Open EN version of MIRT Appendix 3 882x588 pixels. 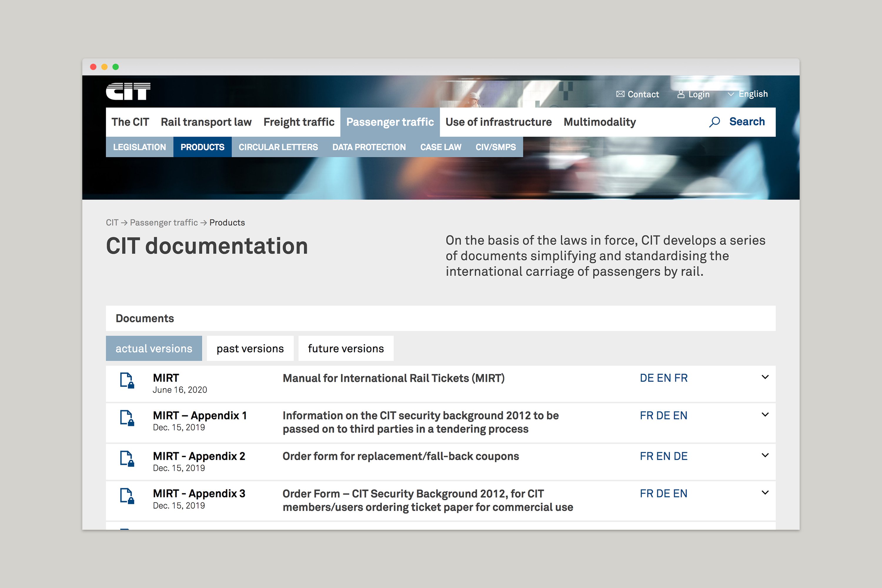tap(680, 494)
